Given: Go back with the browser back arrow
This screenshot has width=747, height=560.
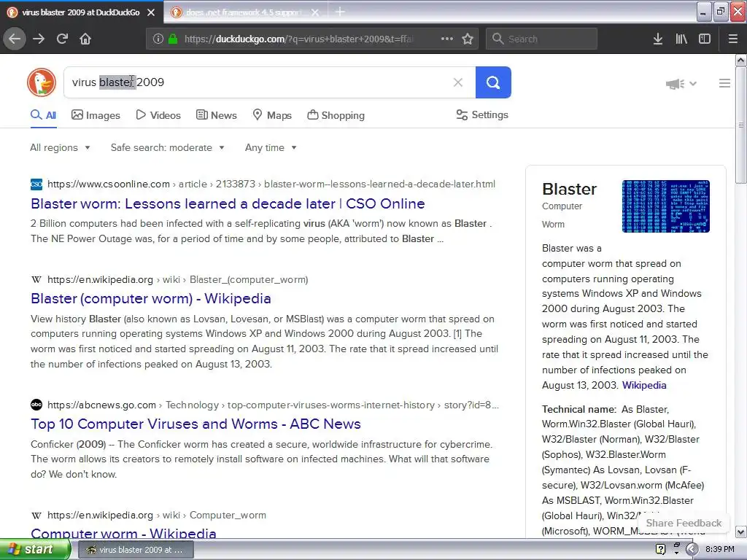Looking at the screenshot, I should (15, 39).
